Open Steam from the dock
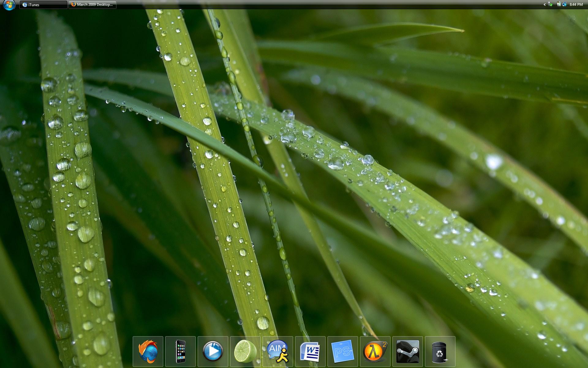This screenshot has height=368, width=588. tap(408, 351)
